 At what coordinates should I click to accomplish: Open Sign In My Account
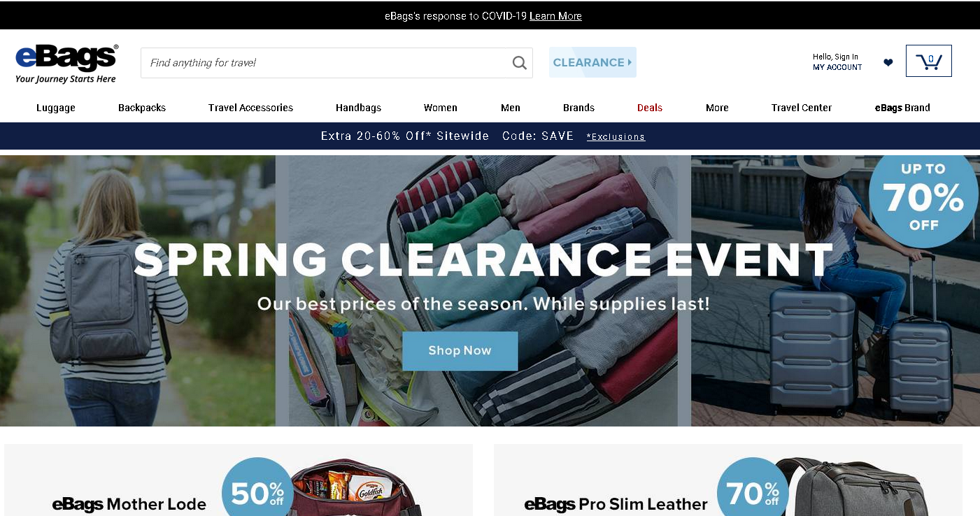coord(837,62)
